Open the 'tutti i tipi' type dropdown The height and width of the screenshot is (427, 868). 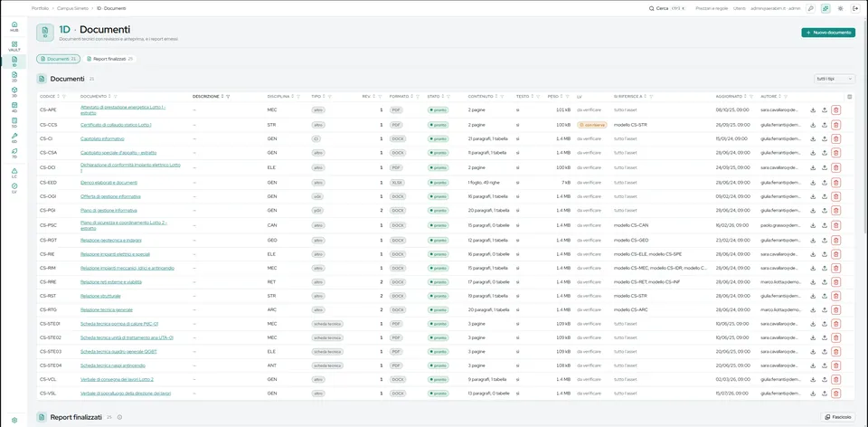(x=835, y=79)
